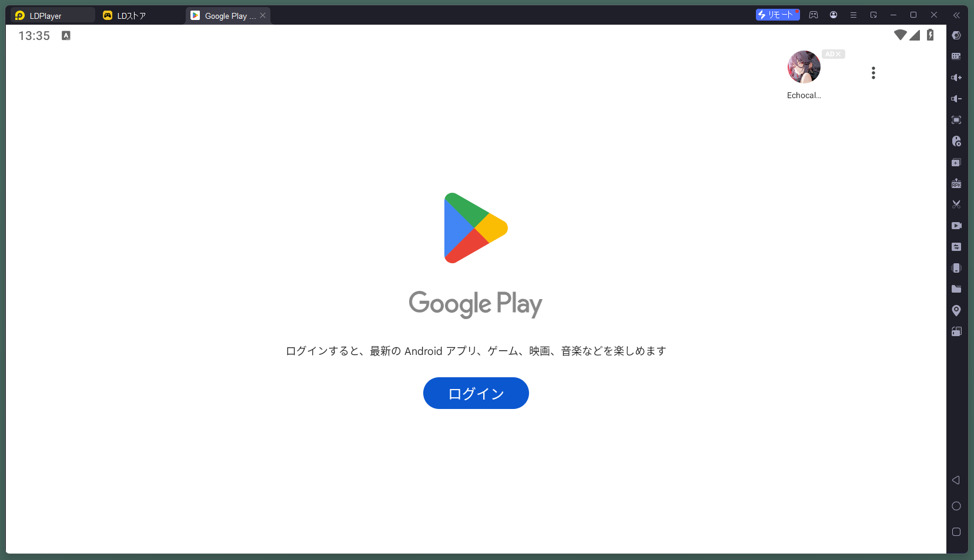The width and height of the screenshot is (974, 560).
Task: Increase emulator volume
Action: tap(957, 77)
